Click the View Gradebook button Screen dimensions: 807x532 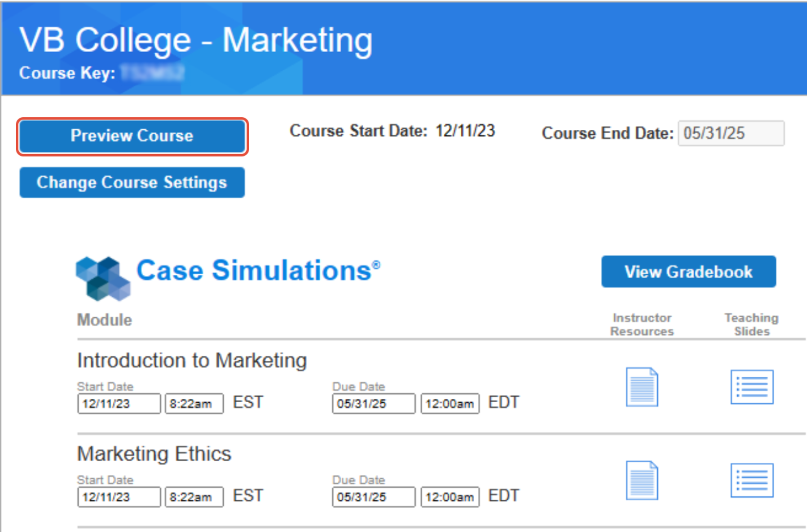[x=688, y=272]
